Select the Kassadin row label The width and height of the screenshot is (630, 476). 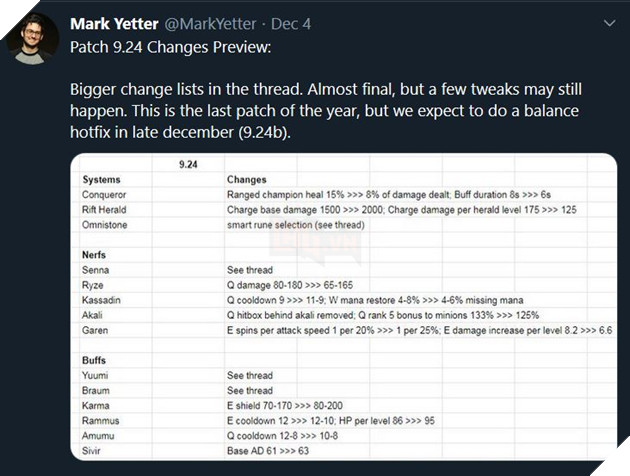106,300
